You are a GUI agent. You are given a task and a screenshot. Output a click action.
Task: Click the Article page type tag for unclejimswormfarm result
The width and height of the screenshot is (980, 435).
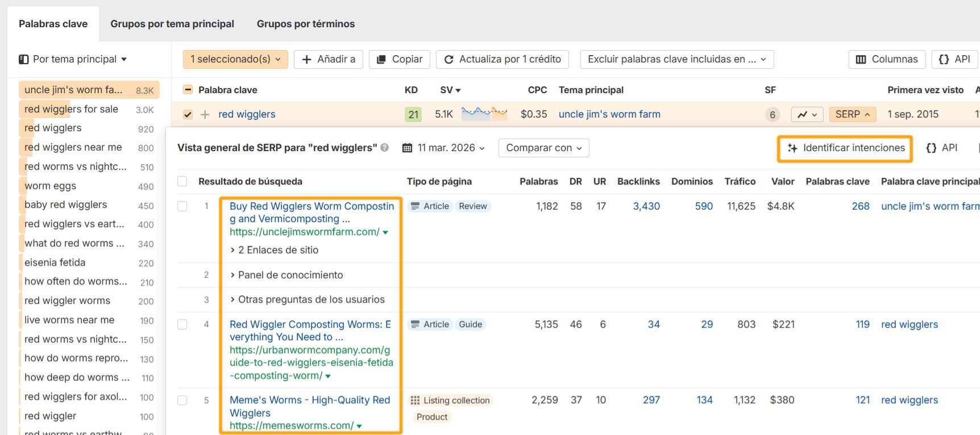[430, 206]
